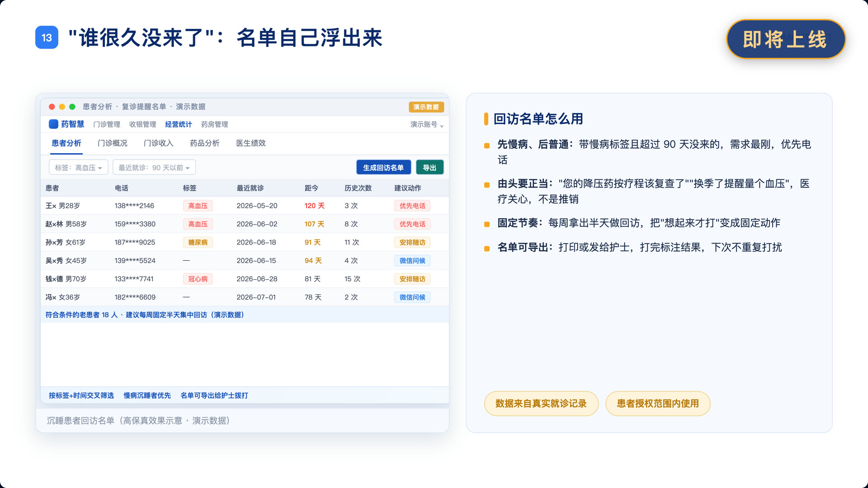Click 安排随访 action for 孙×芳
Image resolution: width=868 pixels, height=488 pixels.
click(x=412, y=243)
